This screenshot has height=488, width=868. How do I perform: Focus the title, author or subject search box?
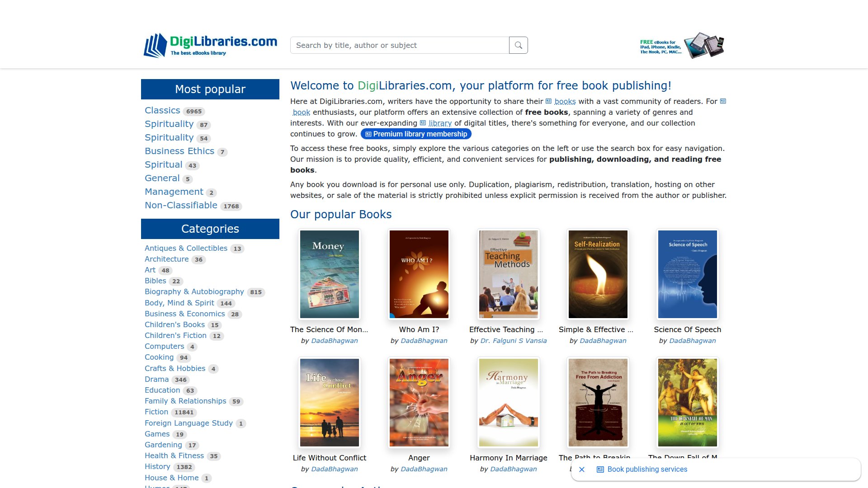click(x=400, y=45)
